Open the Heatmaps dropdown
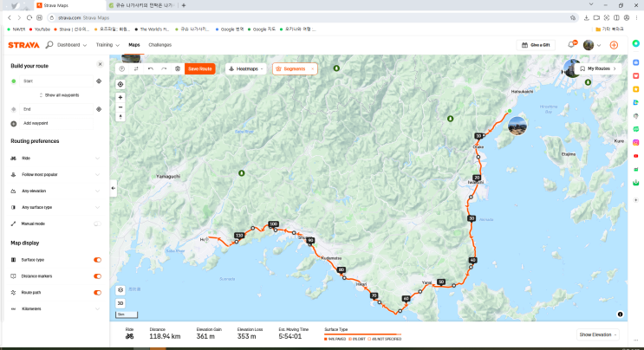Image resolution: width=644 pixels, height=350 pixels. click(245, 69)
